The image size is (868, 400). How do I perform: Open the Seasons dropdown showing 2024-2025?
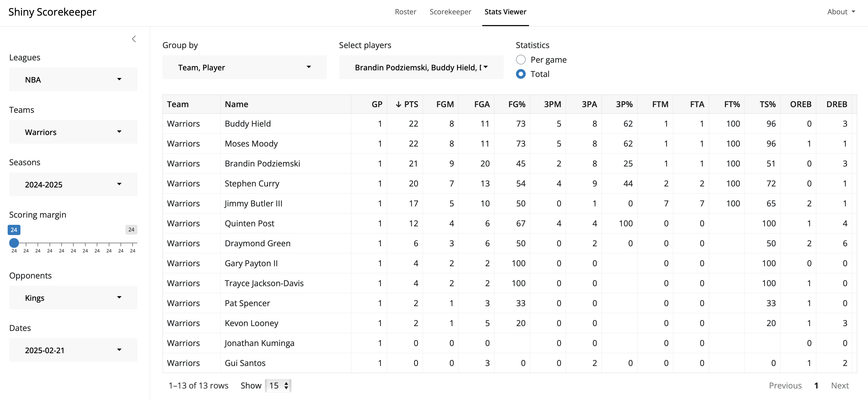tap(73, 184)
